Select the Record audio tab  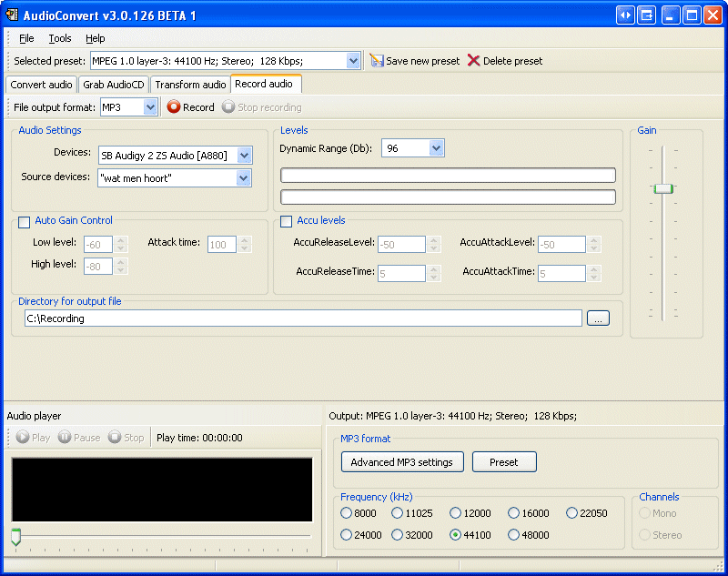(264, 84)
